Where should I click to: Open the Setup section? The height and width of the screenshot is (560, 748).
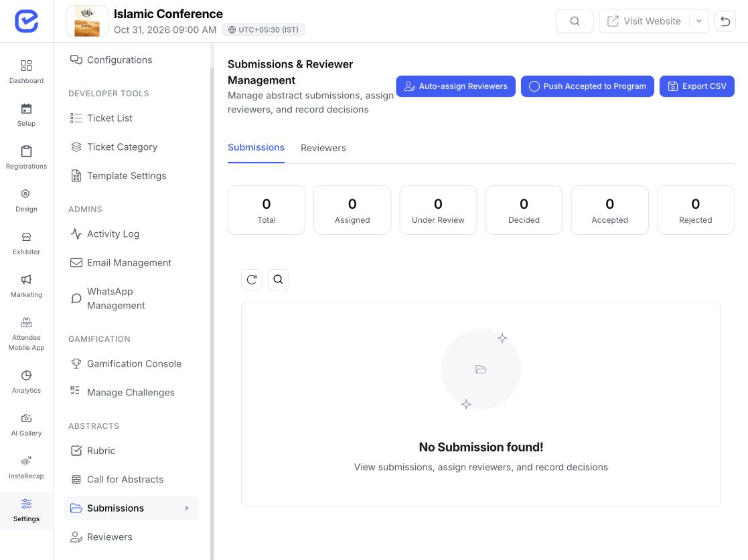pyautogui.click(x=26, y=115)
